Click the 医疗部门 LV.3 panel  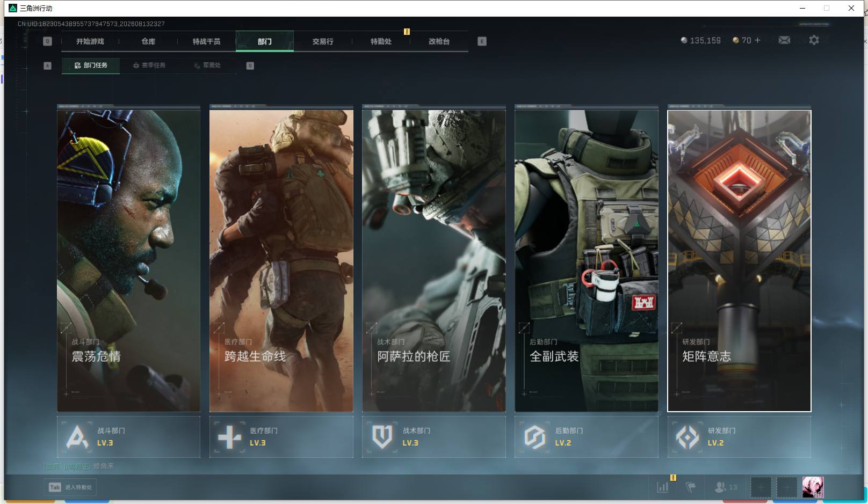pyautogui.click(x=281, y=437)
